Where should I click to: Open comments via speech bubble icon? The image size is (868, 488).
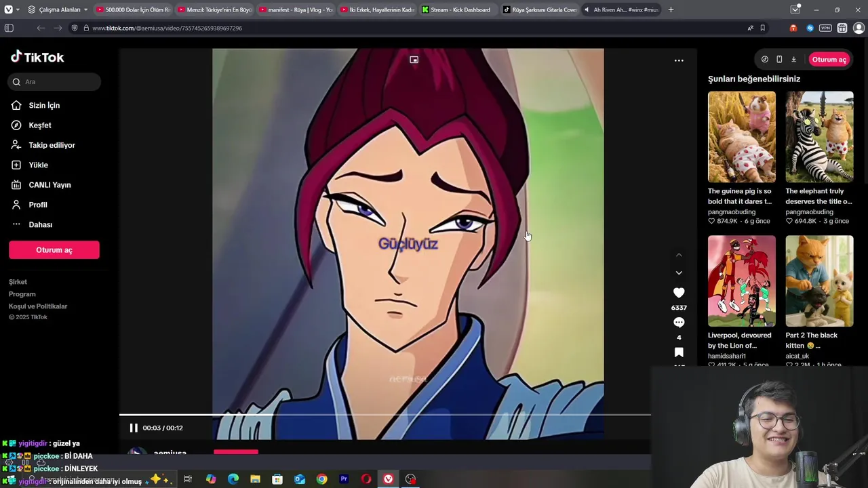pyautogui.click(x=679, y=323)
